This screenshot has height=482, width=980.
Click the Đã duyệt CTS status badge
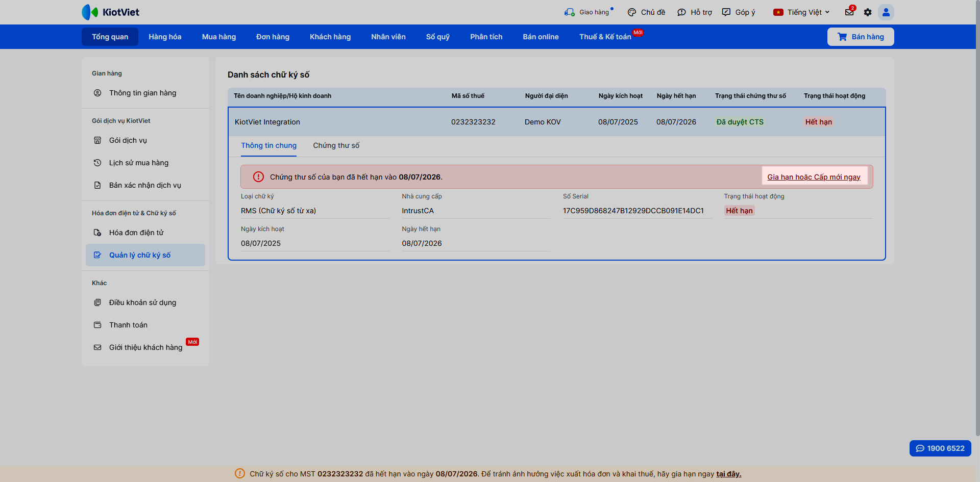pyautogui.click(x=740, y=122)
